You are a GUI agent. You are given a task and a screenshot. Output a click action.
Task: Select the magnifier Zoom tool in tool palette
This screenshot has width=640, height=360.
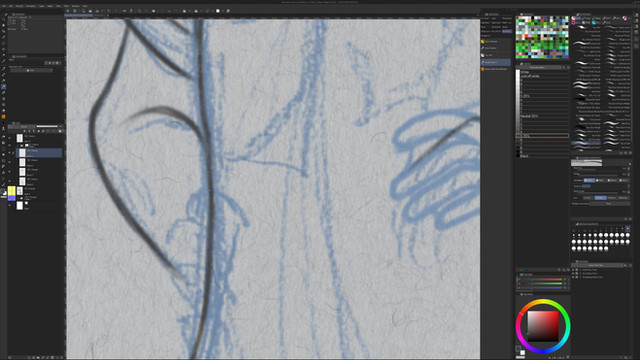point(4,19)
